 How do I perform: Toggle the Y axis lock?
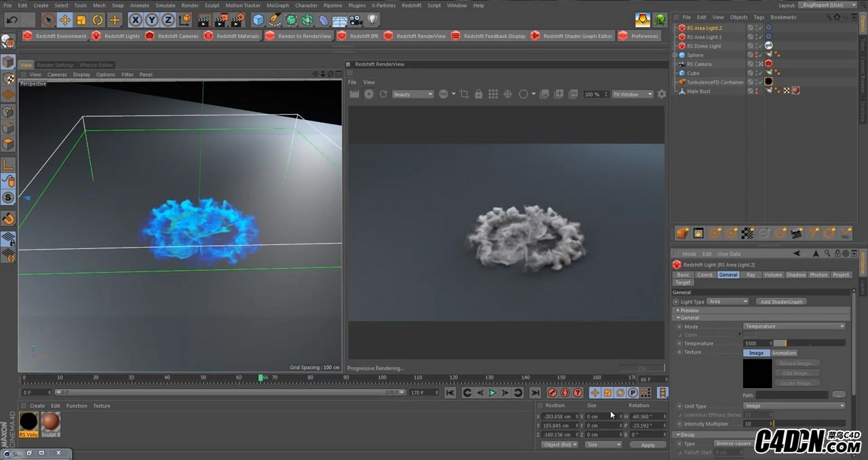coord(152,20)
